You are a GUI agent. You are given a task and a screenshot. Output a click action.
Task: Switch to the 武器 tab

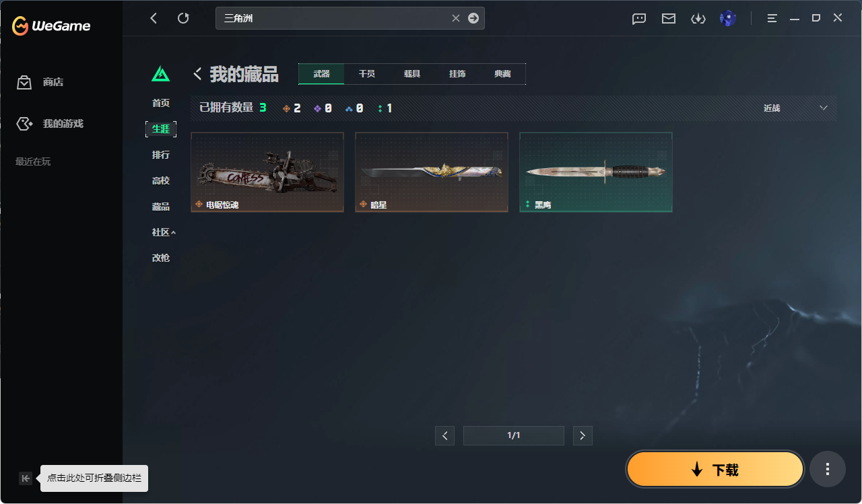click(321, 74)
